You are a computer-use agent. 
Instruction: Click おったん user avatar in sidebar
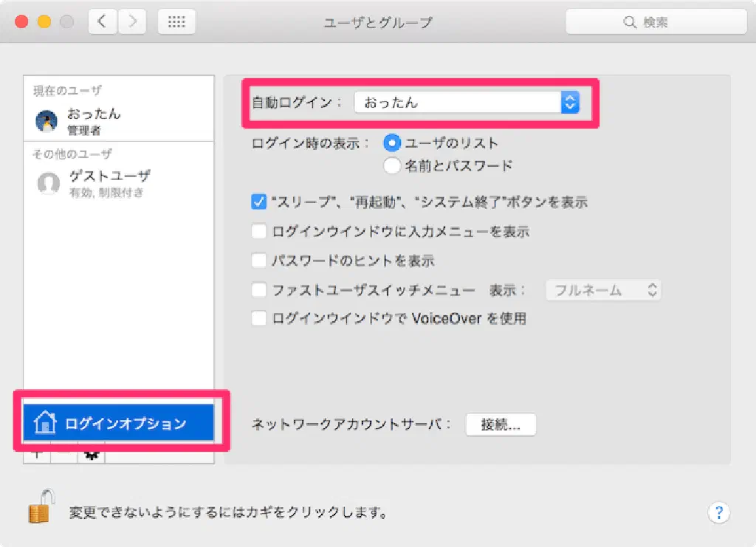pos(47,121)
